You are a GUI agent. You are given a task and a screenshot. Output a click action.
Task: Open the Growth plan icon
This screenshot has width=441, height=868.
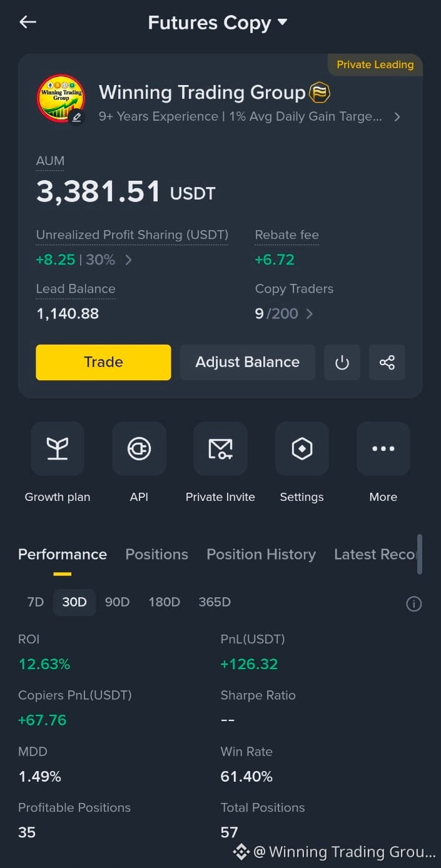pyautogui.click(x=58, y=448)
